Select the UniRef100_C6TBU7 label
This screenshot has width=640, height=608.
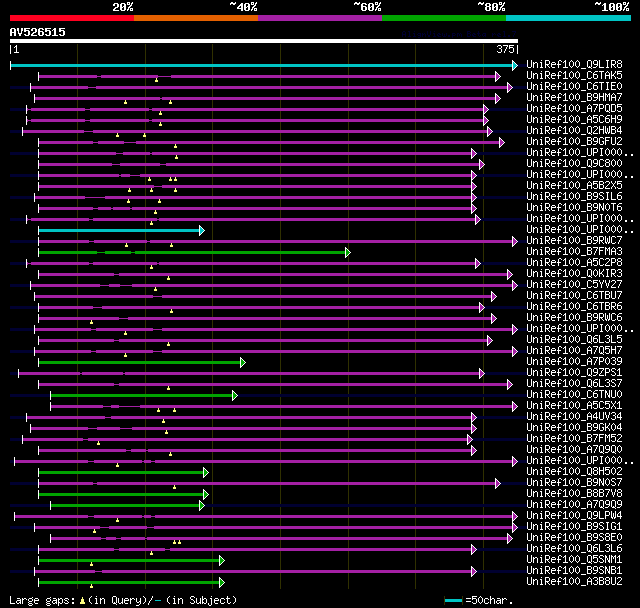click(x=574, y=296)
